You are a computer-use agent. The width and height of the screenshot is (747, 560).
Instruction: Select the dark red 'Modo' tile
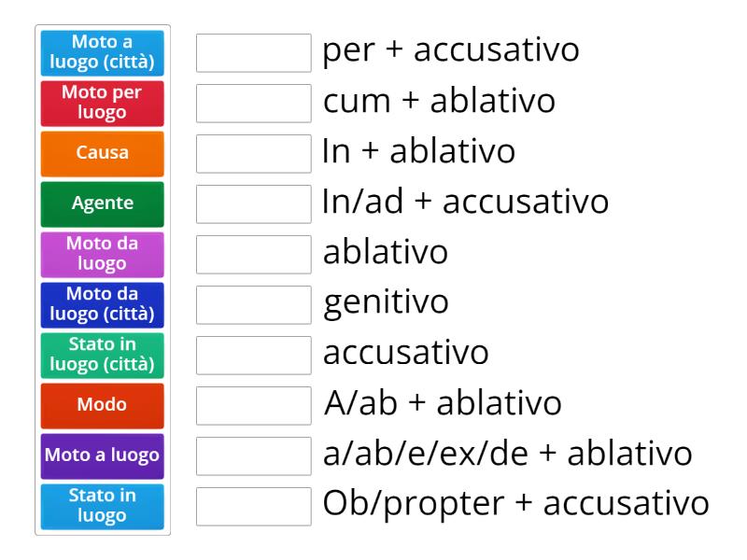(x=102, y=405)
